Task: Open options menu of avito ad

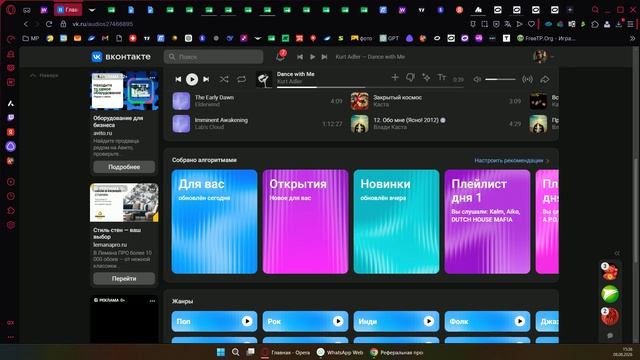Action: tap(152, 78)
